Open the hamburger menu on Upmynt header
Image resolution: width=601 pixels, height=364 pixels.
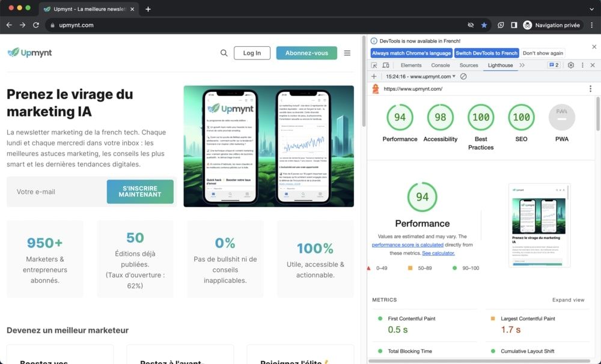coord(347,53)
